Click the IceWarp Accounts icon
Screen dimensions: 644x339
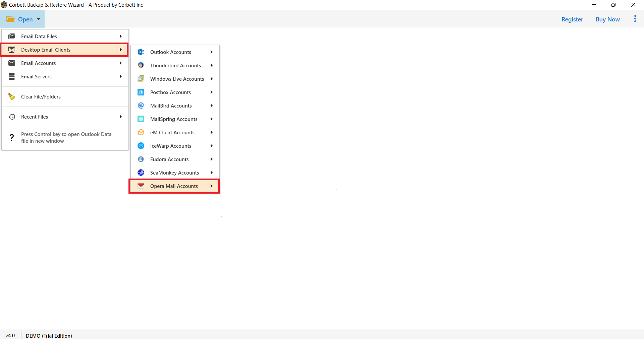(141, 146)
